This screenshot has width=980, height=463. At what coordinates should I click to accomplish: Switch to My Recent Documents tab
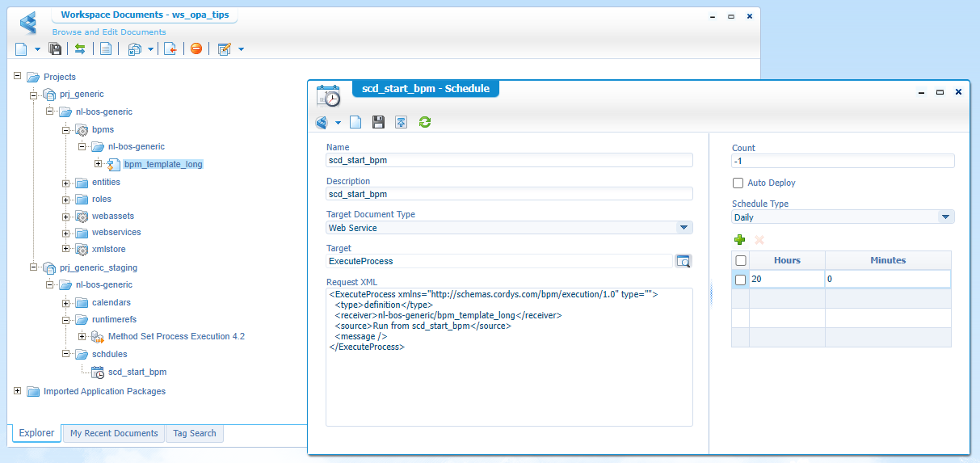click(114, 434)
